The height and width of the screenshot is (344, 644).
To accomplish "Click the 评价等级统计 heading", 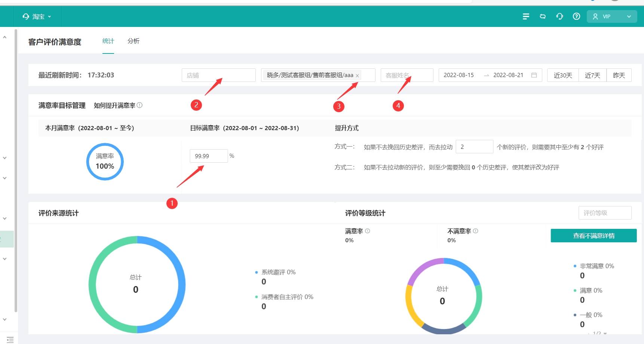I will [365, 213].
